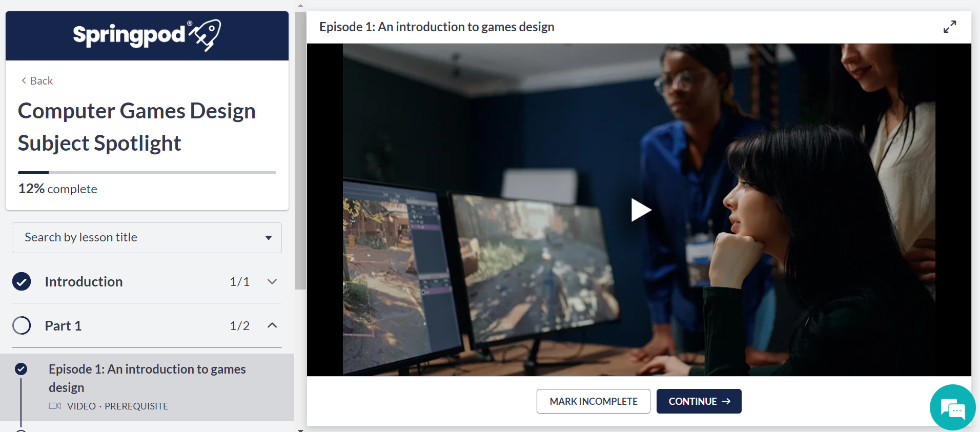Viewport: 980px width, 432px height.
Task: Play the Episode 1 video
Action: tap(640, 210)
